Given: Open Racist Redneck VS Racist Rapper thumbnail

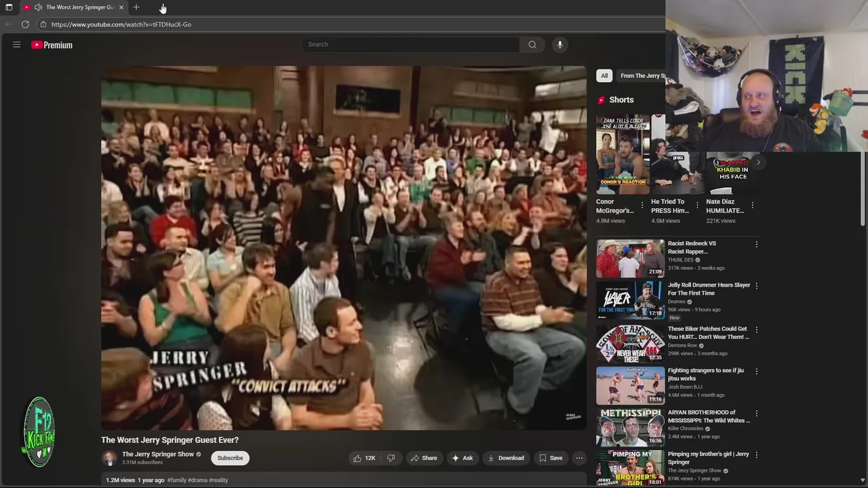Looking at the screenshot, I should tap(631, 258).
